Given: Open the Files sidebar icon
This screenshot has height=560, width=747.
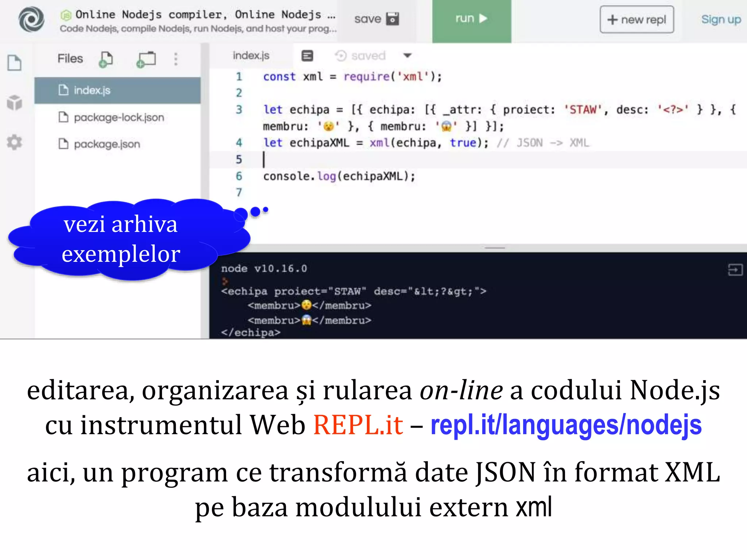Looking at the screenshot, I should 15,63.
